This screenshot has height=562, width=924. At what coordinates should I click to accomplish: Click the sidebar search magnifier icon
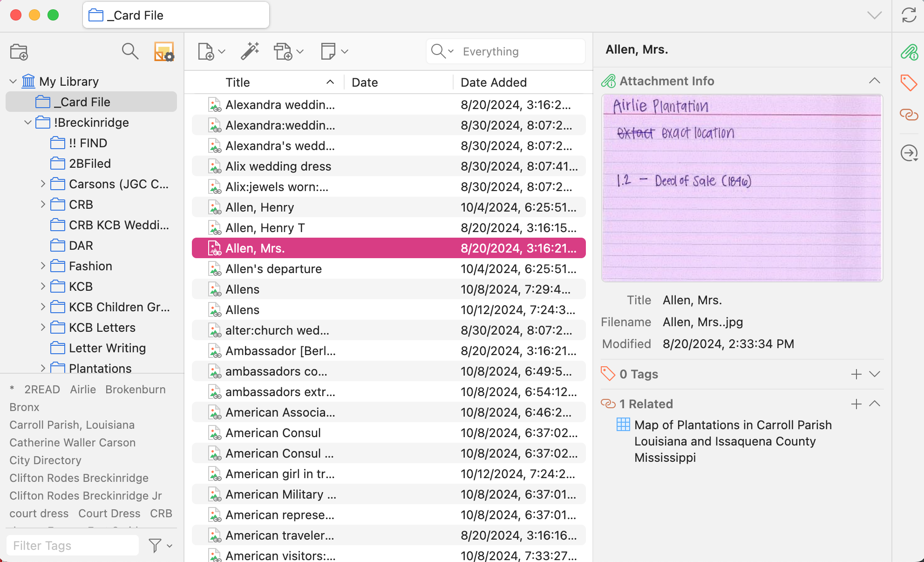coord(130,51)
